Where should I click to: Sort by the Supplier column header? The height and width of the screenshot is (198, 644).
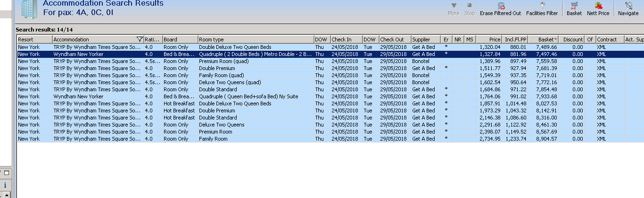pyautogui.click(x=426, y=40)
